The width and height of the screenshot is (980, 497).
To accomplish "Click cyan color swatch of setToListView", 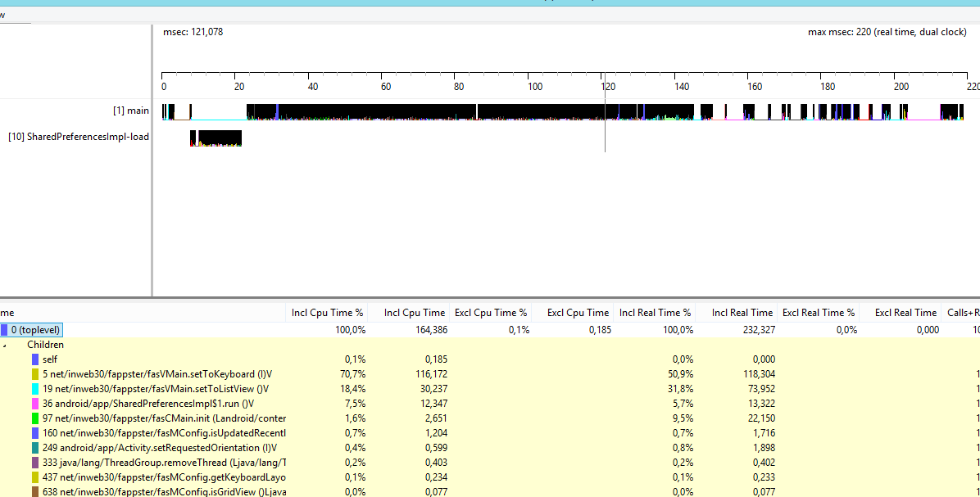I will [x=35, y=388].
